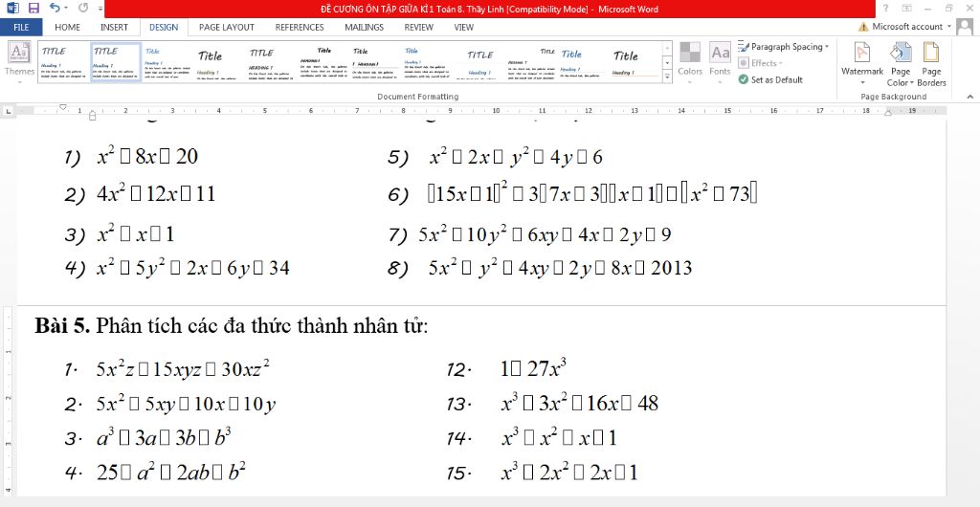This screenshot has height=507, width=980.
Task: Click item 13 expression ending in 48
Action: [x=579, y=404]
